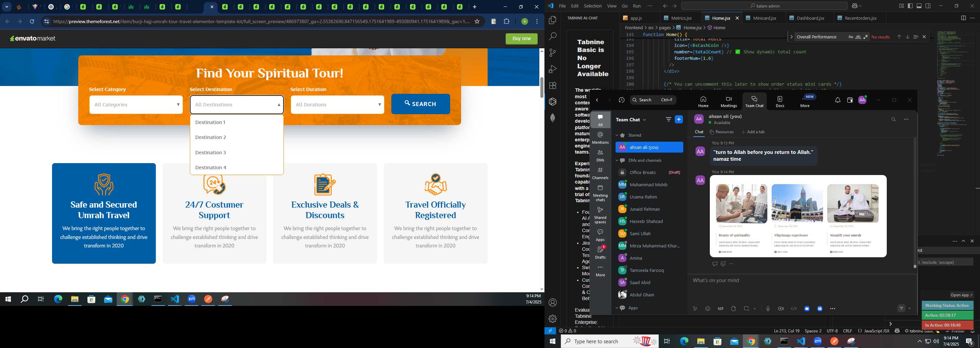Open Chrome tab search dropdown arrow
The width and height of the screenshot is (980, 348).
[7, 7]
